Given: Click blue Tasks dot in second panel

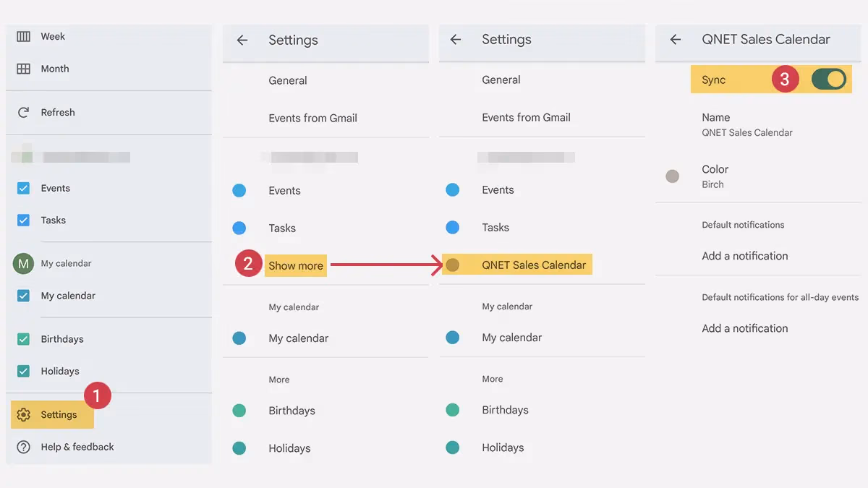Looking at the screenshot, I should [x=239, y=228].
